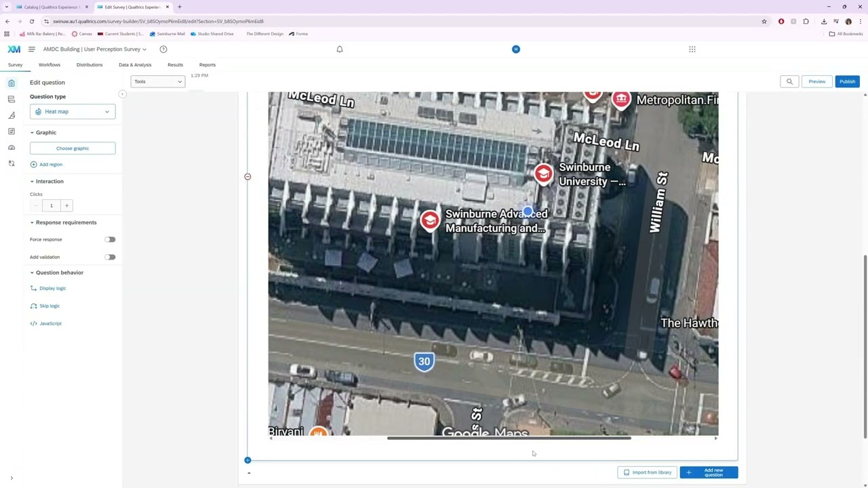Screen dimensions: 868x488
Task: Switch to the Distributions tab
Action: pos(90,65)
